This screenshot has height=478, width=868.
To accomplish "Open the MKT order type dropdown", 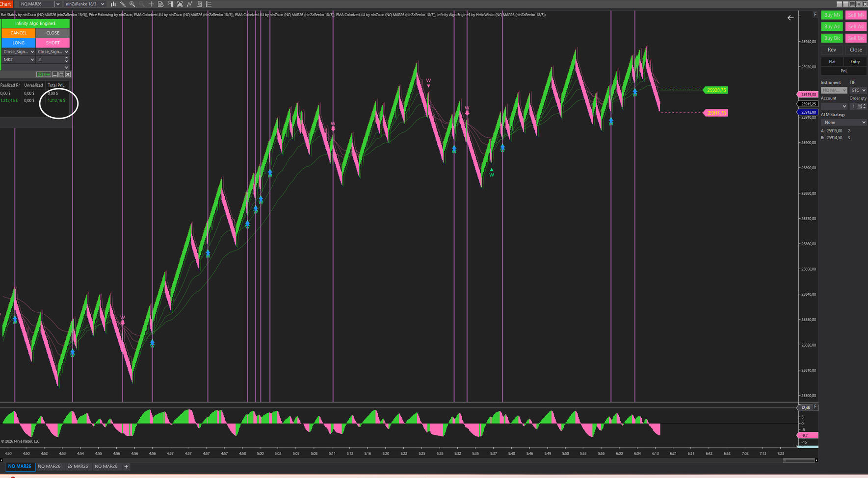I will (19, 60).
